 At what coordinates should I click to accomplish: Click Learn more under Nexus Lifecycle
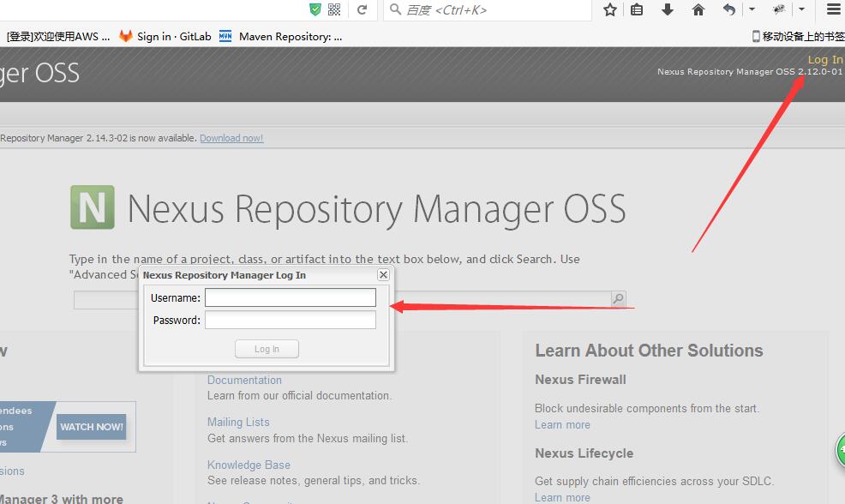[562, 497]
